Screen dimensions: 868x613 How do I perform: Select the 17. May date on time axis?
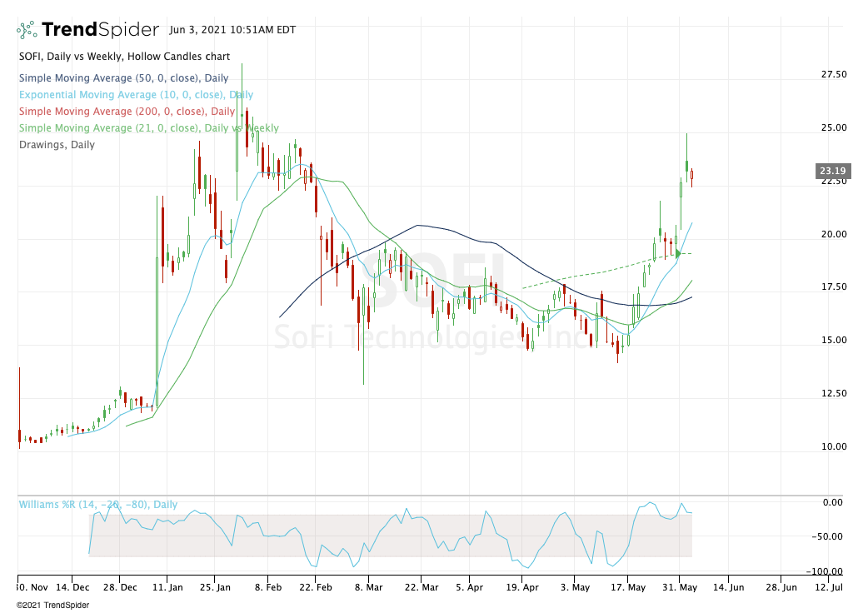[627, 588]
